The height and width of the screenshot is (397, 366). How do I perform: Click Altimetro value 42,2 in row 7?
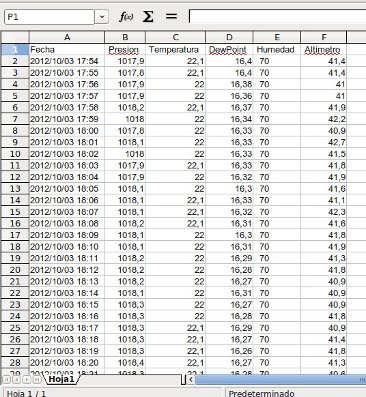[323, 119]
